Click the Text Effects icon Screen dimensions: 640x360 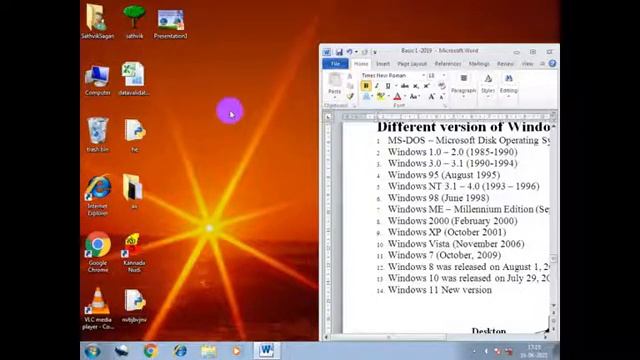point(366,97)
